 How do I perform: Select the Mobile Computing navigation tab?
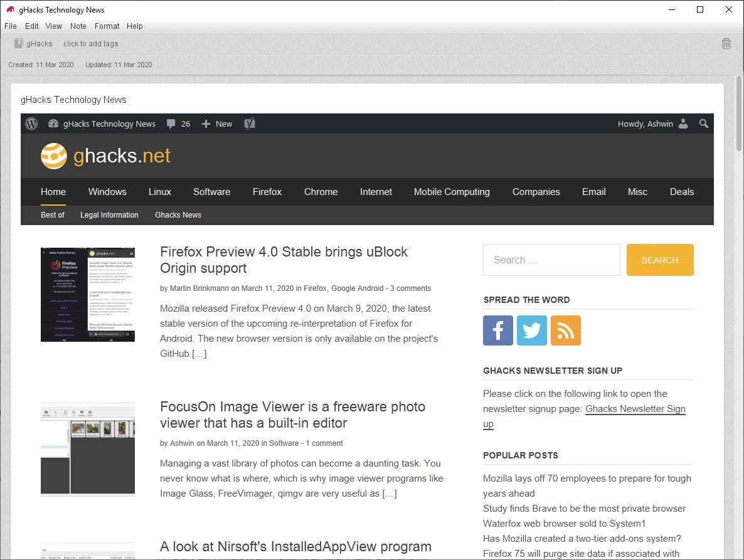pyautogui.click(x=452, y=191)
